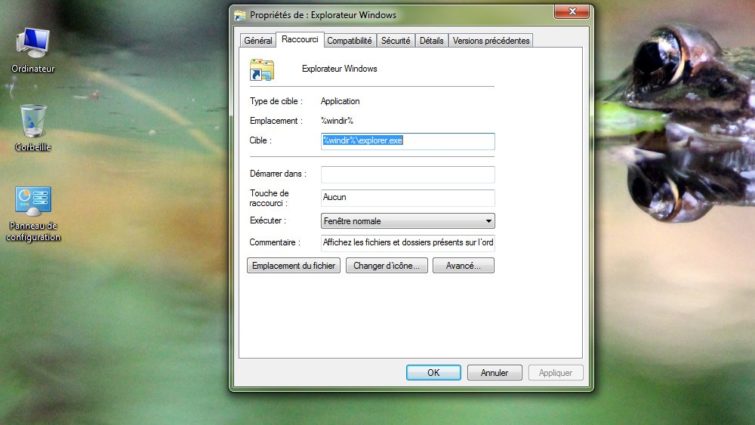Screen dimensions: 755x425
Task: Click the title bar folder icon
Action: coord(240,15)
